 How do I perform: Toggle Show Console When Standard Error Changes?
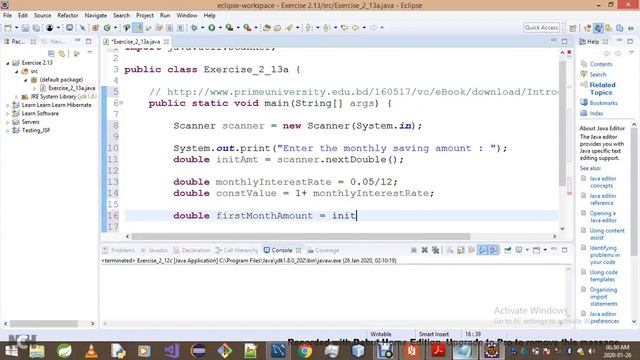(x=493, y=250)
